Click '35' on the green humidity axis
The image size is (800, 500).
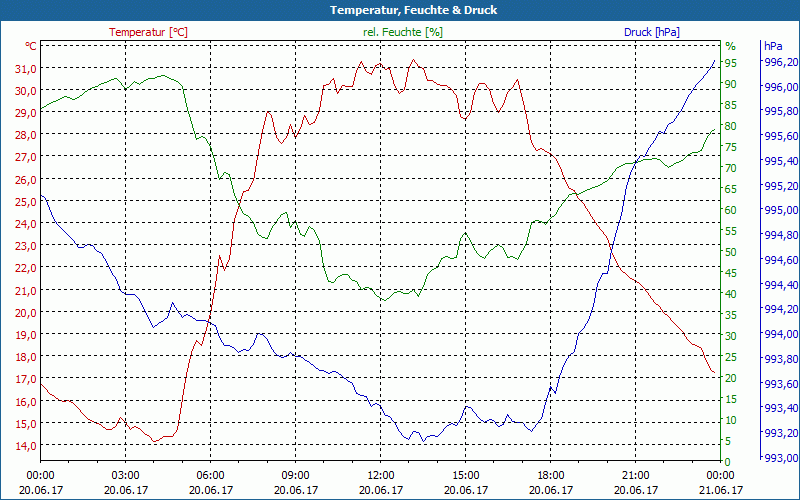pos(731,315)
